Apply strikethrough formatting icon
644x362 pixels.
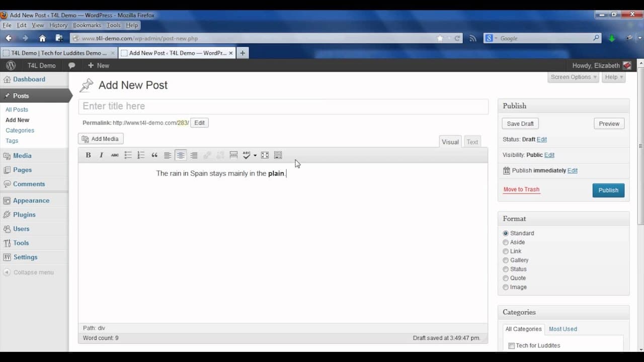(x=115, y=155)
